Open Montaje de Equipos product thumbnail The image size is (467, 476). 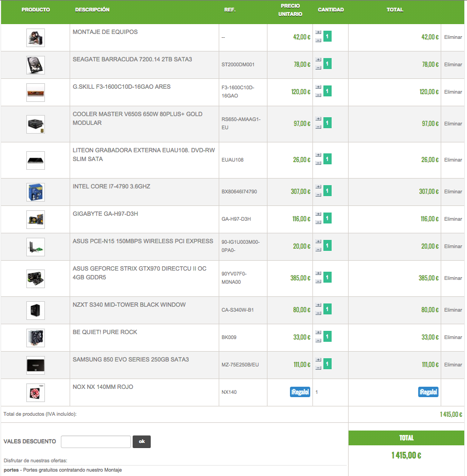pos(36,38)
